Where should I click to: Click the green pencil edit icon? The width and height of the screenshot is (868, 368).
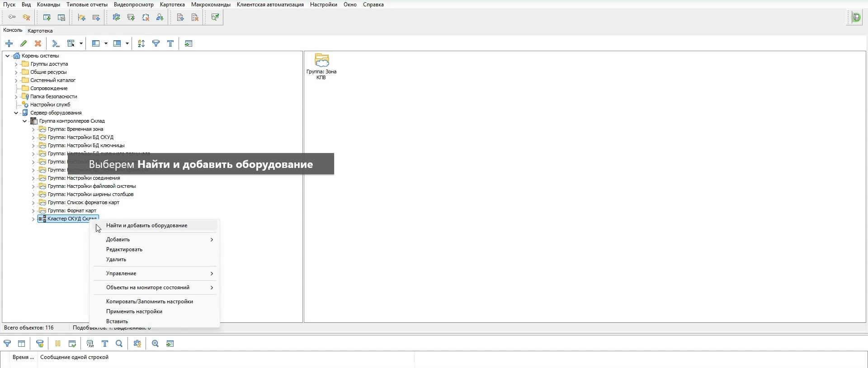tap(24, 43)
